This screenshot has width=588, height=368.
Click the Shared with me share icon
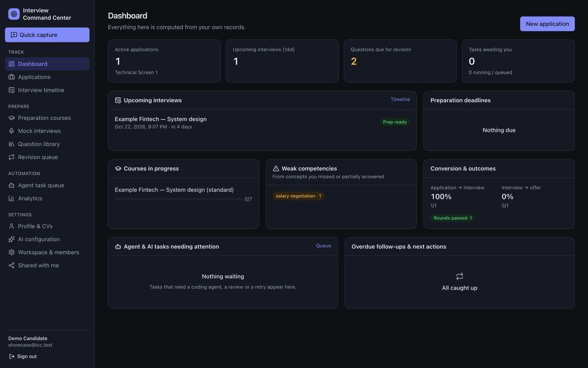tap(11, 265)
